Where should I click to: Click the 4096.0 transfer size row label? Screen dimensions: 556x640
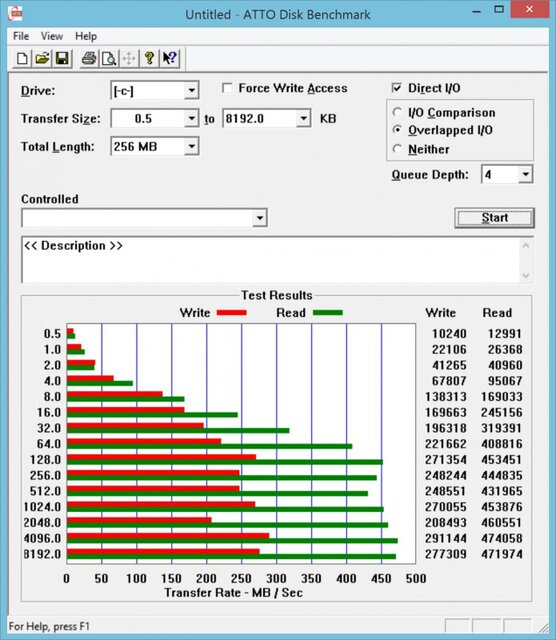(x=42, y=538)
